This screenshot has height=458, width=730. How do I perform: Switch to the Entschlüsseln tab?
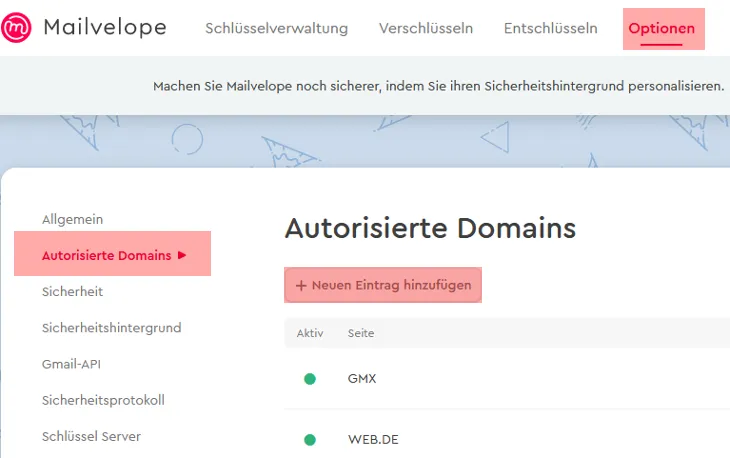pos(550,28)
